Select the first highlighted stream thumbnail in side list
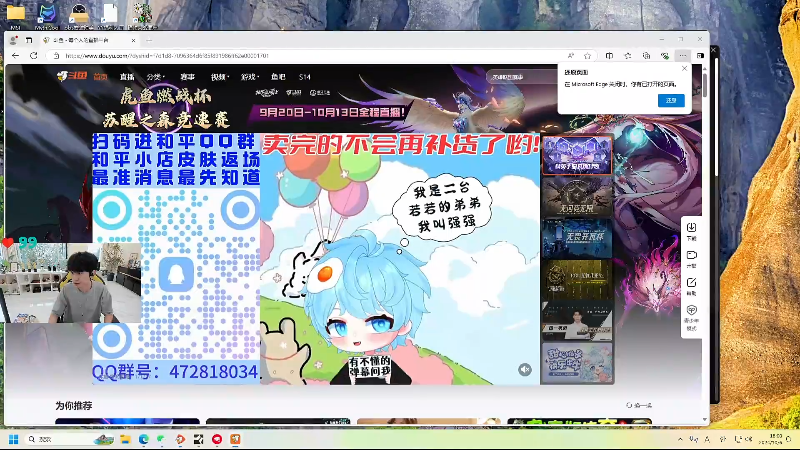 tap(577, 155)
